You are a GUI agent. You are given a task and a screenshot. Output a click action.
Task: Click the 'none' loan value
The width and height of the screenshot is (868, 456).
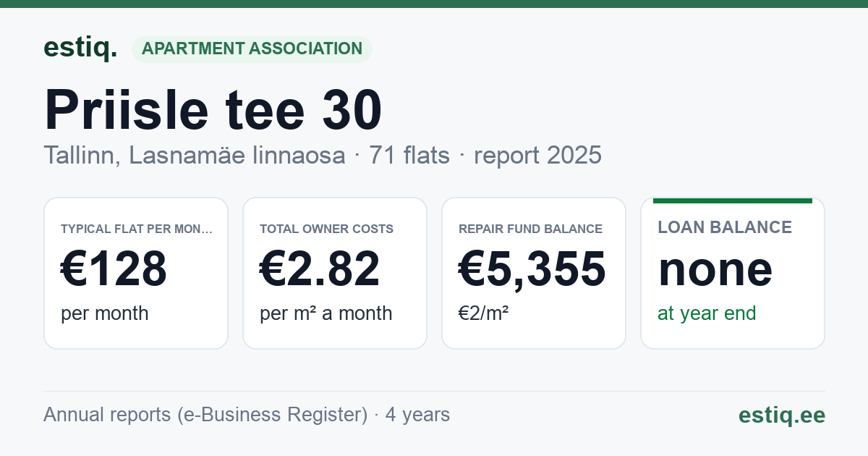tap(715, 269)
